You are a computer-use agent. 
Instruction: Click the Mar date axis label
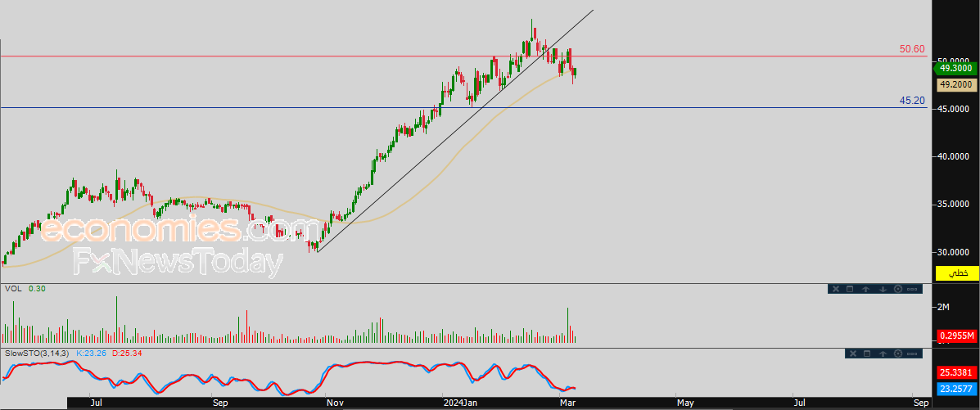pos(567,403)
